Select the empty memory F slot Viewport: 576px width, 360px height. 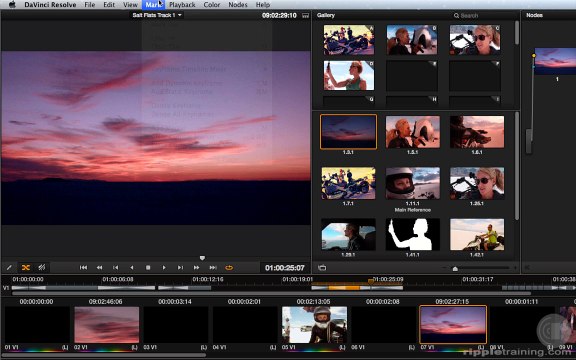(x=475, y=75)
